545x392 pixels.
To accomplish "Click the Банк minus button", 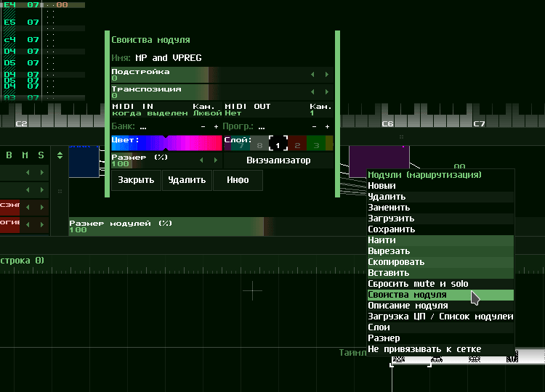I will click(203, 127).
